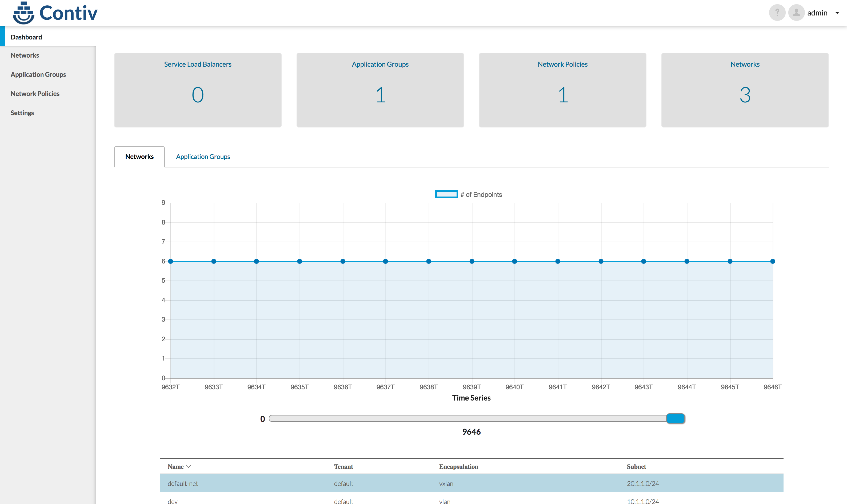
Task: Open the Network Policies summary card
Action: point(562,90)
